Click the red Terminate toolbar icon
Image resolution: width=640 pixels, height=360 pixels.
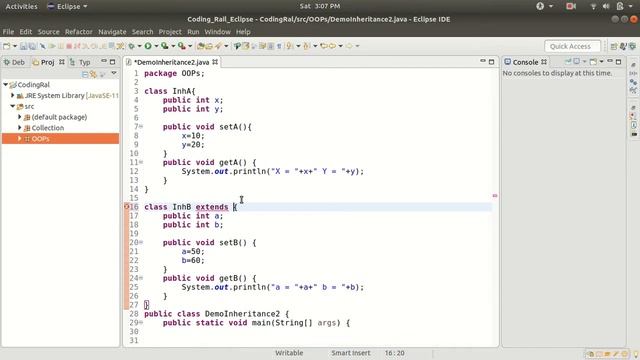69,46
